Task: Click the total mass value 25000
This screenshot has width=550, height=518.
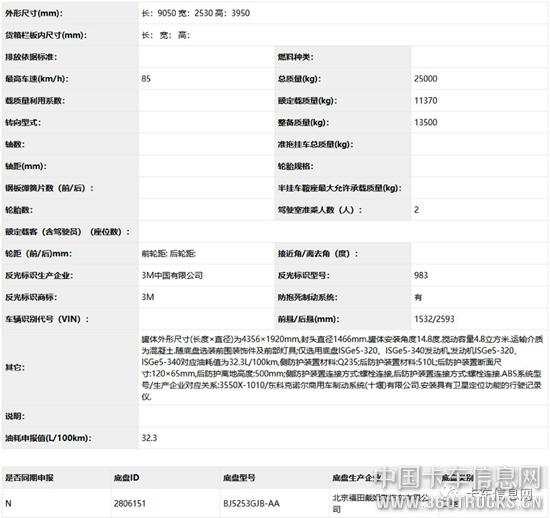Action: (x=425, y=79)
